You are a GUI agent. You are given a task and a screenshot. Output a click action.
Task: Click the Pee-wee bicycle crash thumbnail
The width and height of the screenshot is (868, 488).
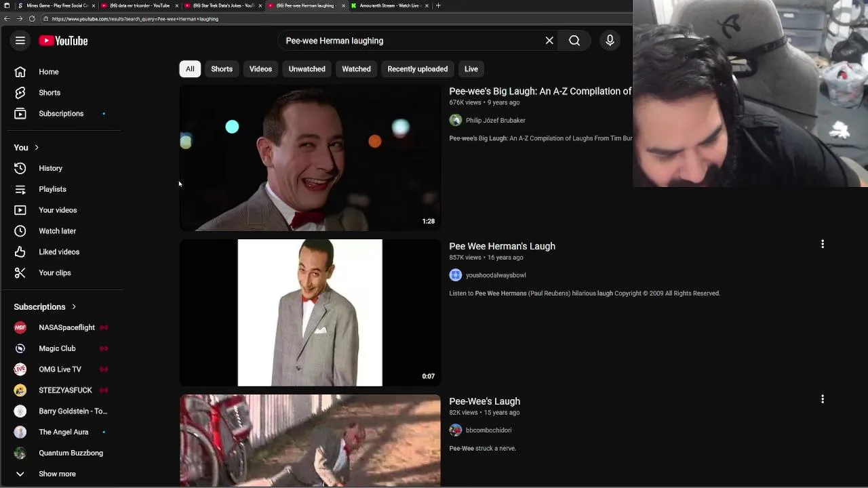(310, 441)
